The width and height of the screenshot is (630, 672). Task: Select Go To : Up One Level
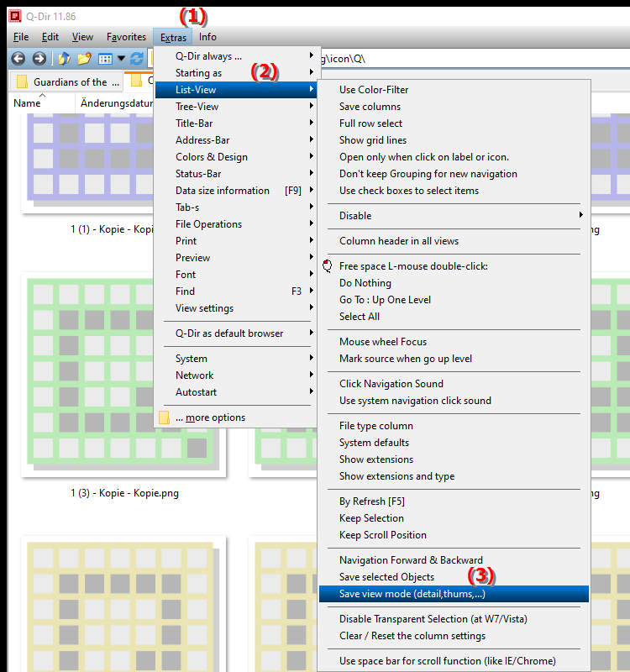(454, 300)
